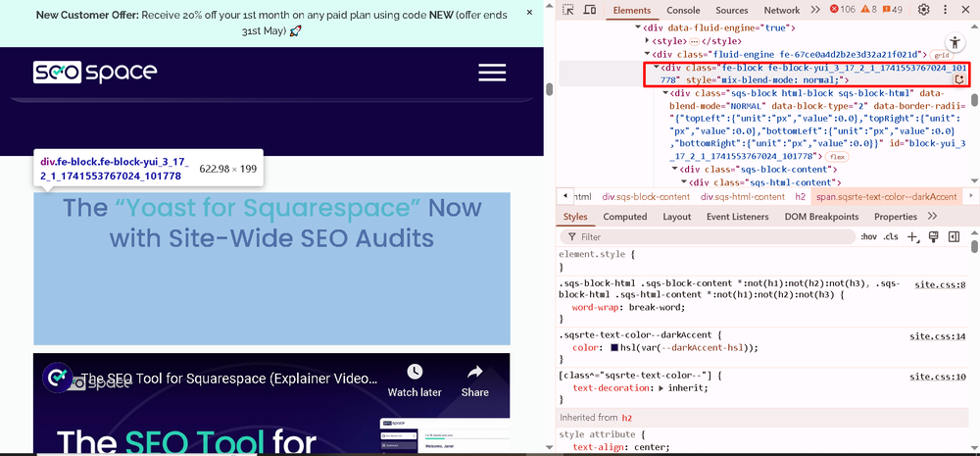Image resolution: width=980 pixels, height=456 pixels.
Task: Open the site.css:14 source link
Action: (x=938, y=336)
